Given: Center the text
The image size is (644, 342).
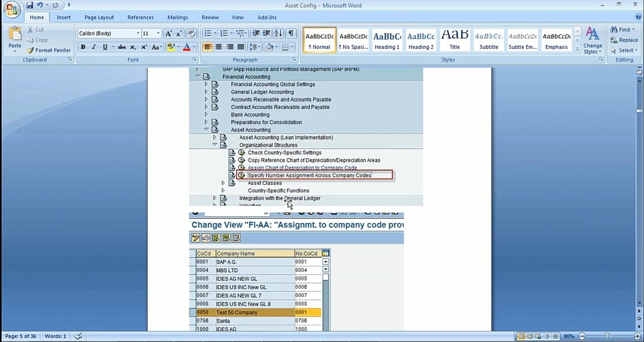Looking at the screenshot, I should (219, 47).
